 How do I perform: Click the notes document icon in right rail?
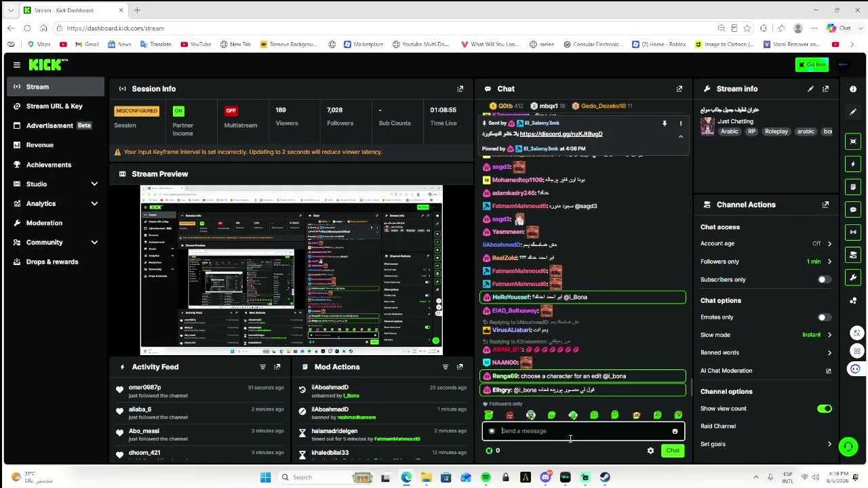pyautogui.click(x=853, y=186)
